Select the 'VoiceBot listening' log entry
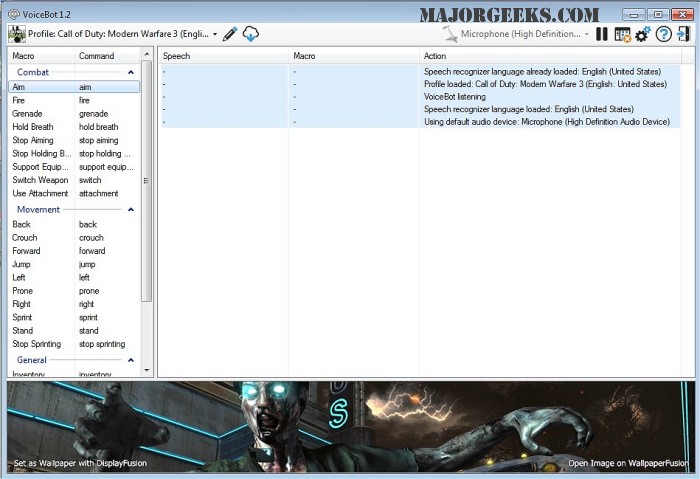Image resolution: width=700 pixels, height=479 pixels. pos(420,96)
